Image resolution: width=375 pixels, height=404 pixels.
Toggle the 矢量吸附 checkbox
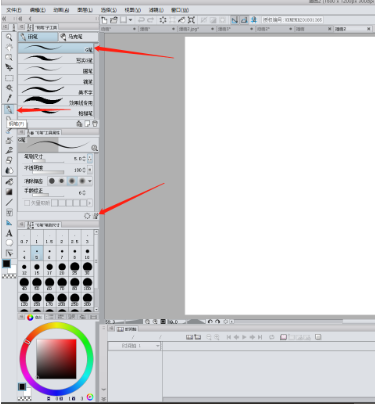click(27, 203)
